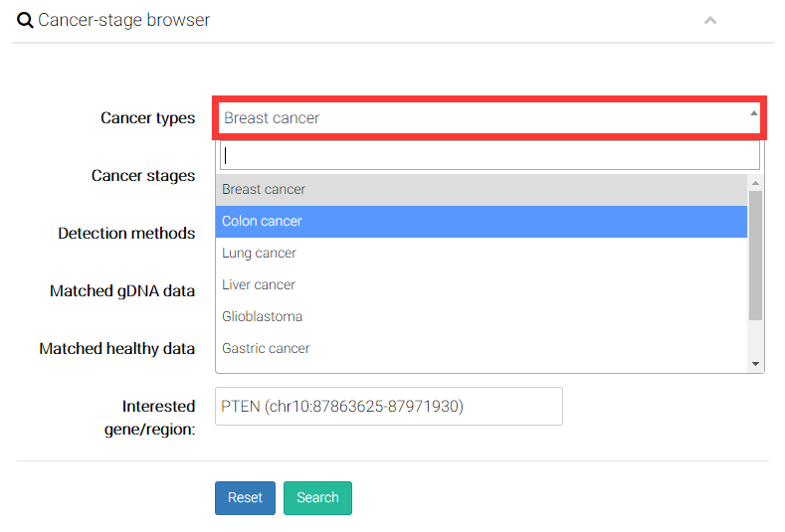Click the Cancer types dropdown arrow
The height and width of the screenshot is (532, 785).
click(753, 113)
